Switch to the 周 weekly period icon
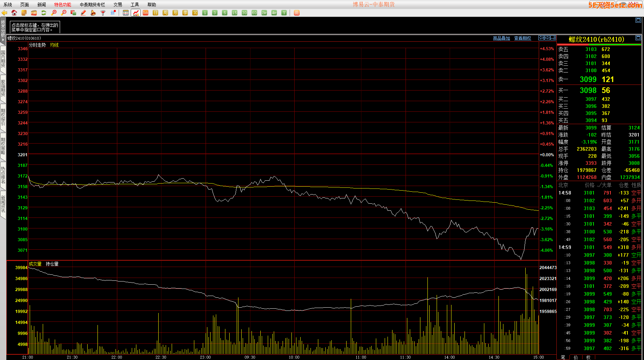The image size is (644, 360). (x=165, y=13)
